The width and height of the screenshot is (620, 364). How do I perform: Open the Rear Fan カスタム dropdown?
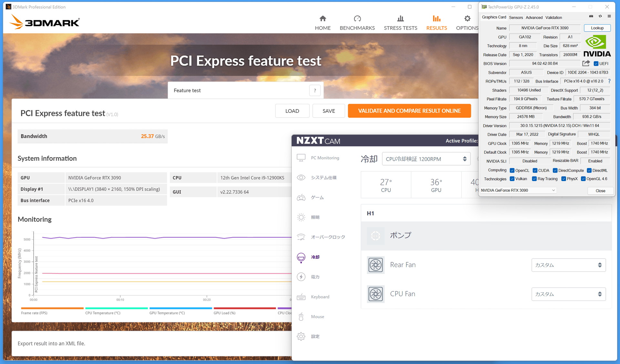(x=568, y=265)
